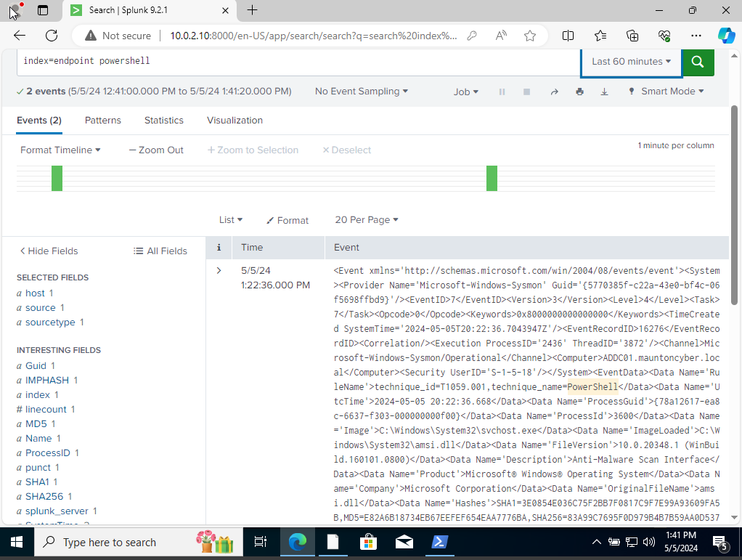Image resolution: width=742 pixels, height=560 pixels.
Task: Open PowerShell from the taskbar
Action: (439, 542)
